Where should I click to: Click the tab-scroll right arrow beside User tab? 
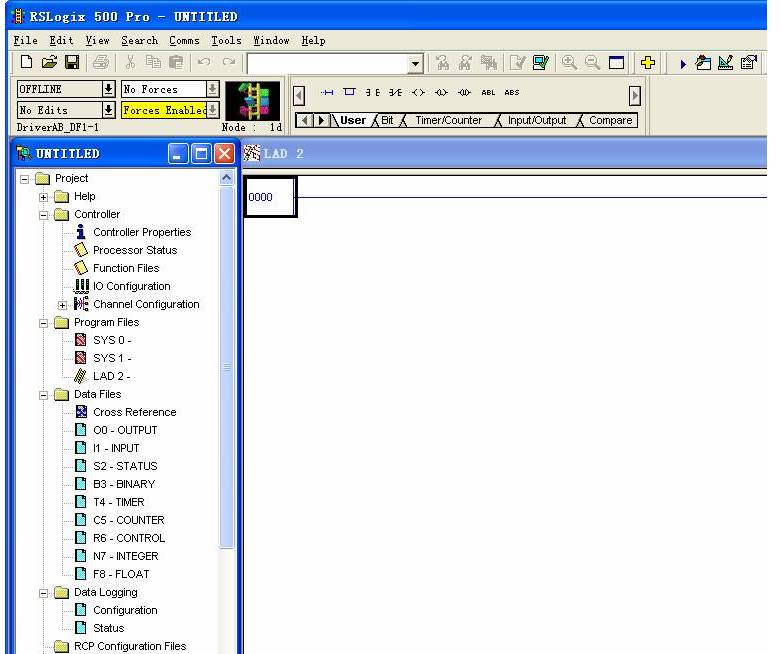coord(321,120)
